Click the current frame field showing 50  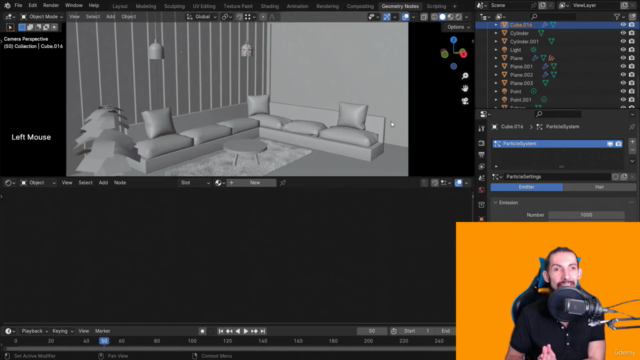[x=372, y=331]
